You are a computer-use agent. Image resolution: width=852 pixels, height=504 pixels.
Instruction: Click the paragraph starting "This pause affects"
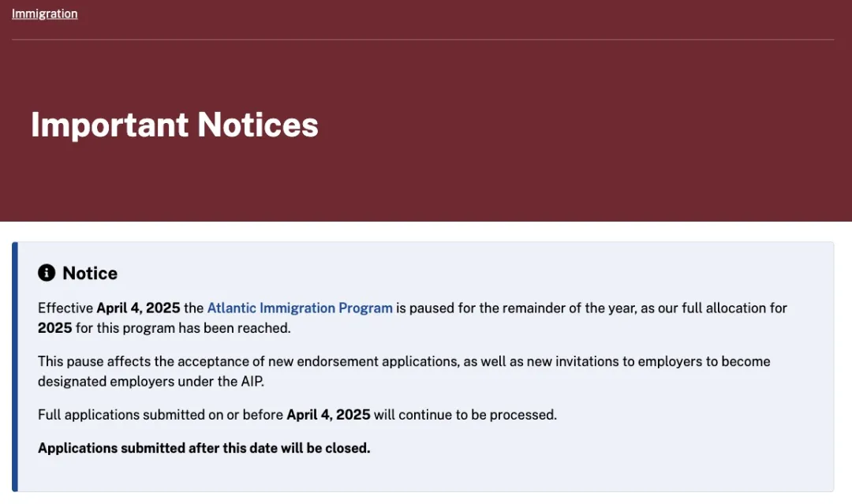(x=404, y=371)
